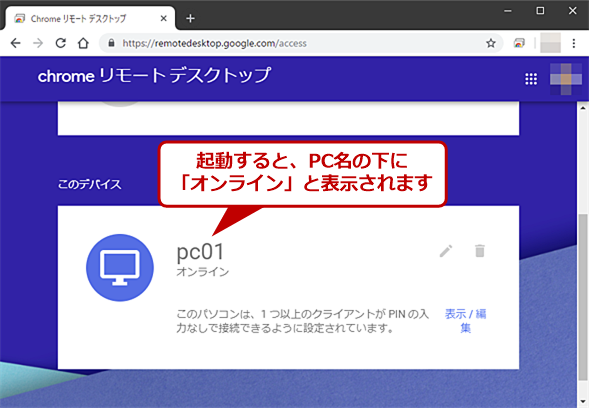Click the chrome リモート デスクトップ header title
Viewport: 589px width, 408px height.
click(154, 76)
